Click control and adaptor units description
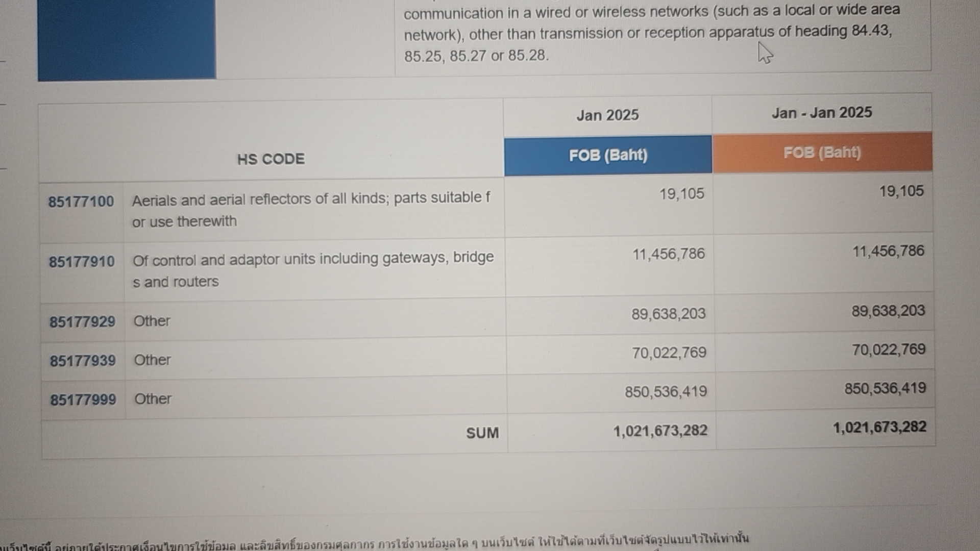980x551 pixels. click(x=313, y=269)
